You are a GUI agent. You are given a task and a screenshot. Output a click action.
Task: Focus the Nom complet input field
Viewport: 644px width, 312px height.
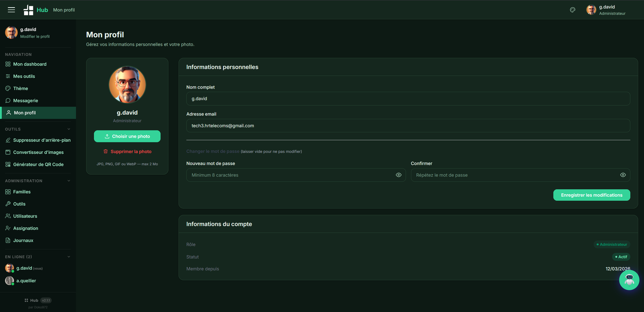[408, 99]
